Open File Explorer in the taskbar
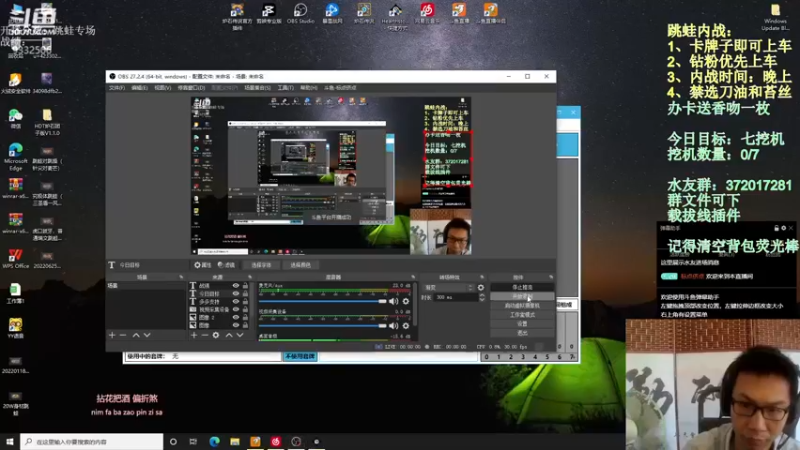Image resolution: width=800 pixels, height=450 pixels. (x=235, y=441)
